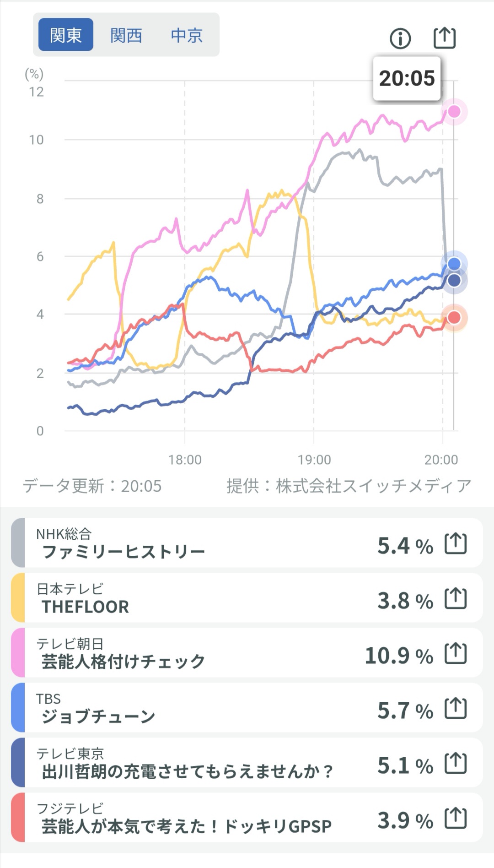Share the TBS ジョブチューン rating
This screenshot has height=868, width=494.
click(456, 709)
